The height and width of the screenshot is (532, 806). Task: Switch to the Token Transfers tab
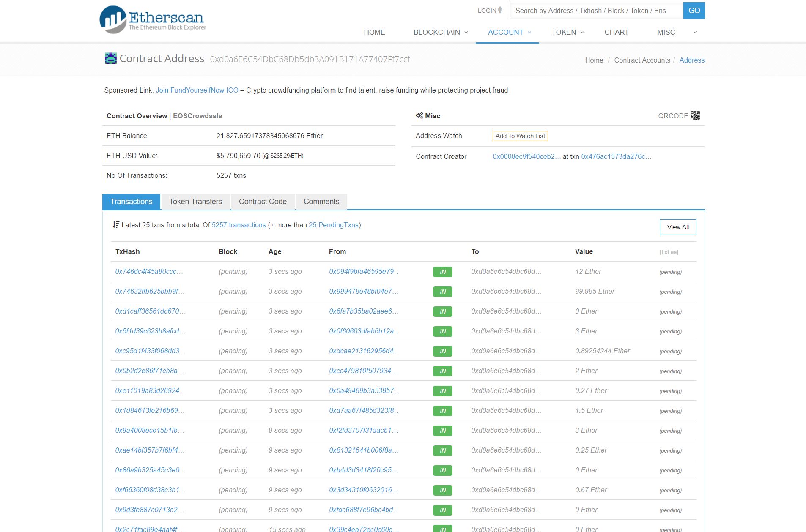click(x=195, y=202)
